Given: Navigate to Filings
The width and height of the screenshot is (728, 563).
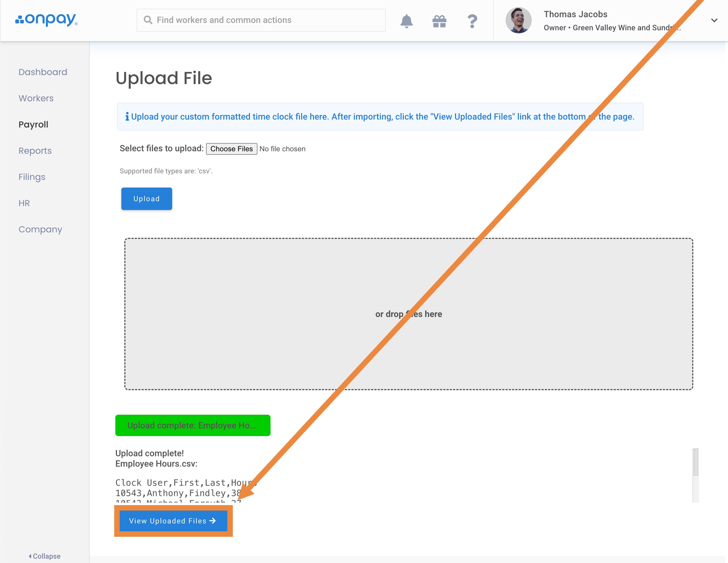Looking at the screenshot, I should coord(32,177).
